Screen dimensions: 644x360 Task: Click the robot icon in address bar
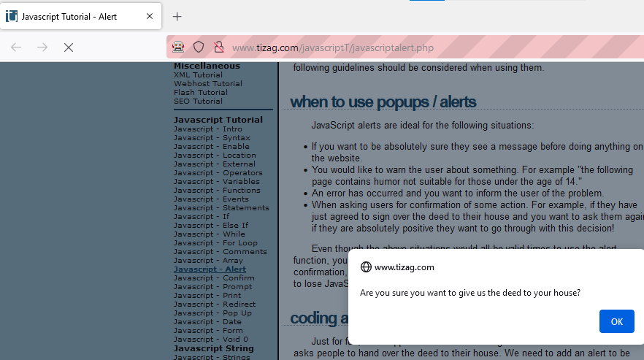[178, 47]
